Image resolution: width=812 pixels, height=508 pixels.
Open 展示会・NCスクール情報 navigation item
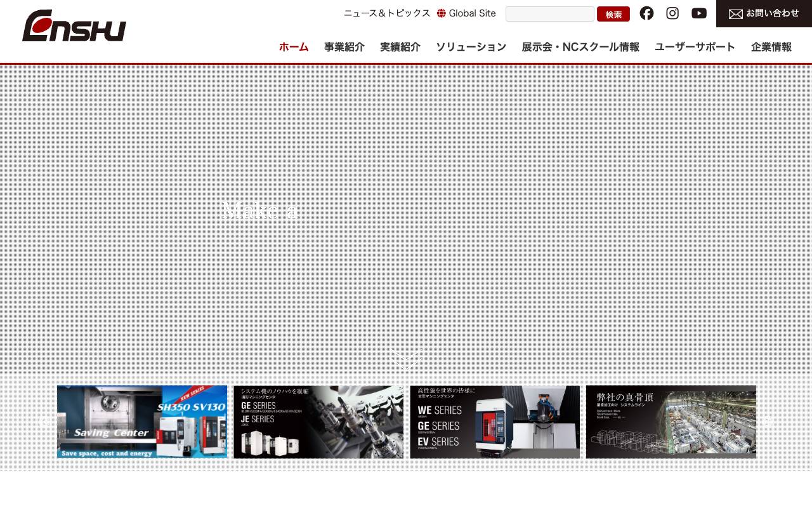pos(580,46)
